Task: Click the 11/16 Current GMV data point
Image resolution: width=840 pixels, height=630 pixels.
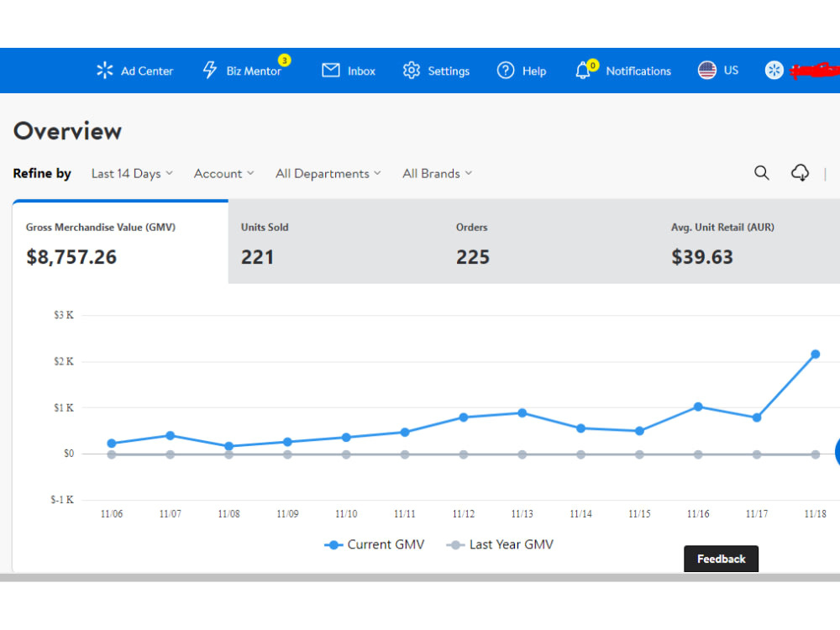Action: 698,407
